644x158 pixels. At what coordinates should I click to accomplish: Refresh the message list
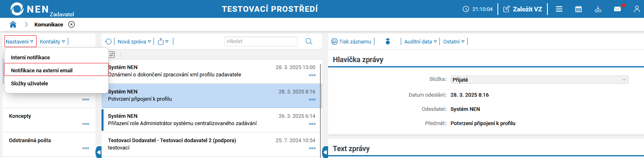108,41
